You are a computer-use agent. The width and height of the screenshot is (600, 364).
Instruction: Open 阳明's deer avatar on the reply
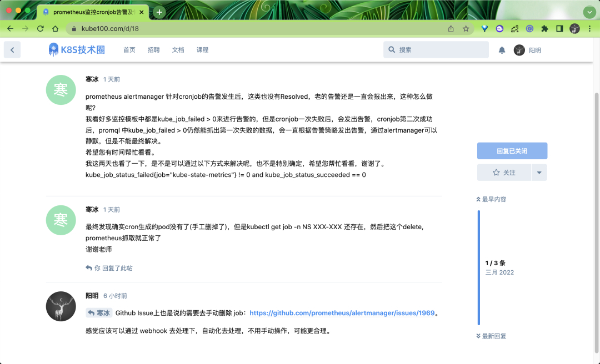point(61,306)
